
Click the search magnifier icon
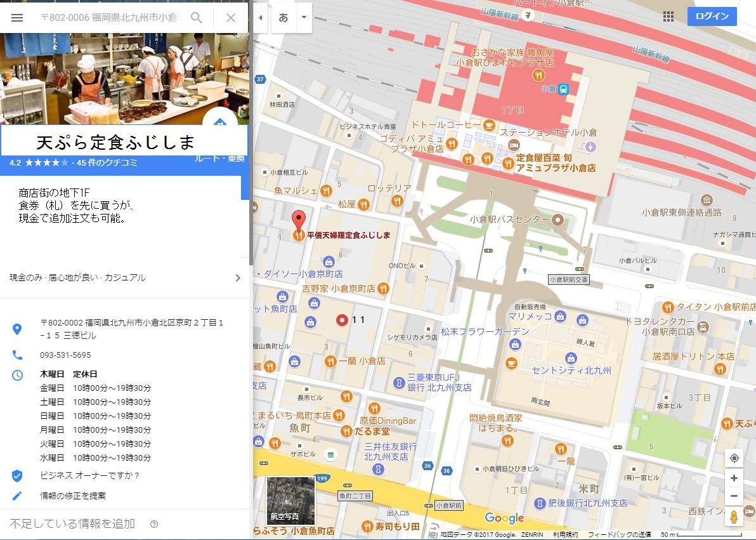coord(197,18)
